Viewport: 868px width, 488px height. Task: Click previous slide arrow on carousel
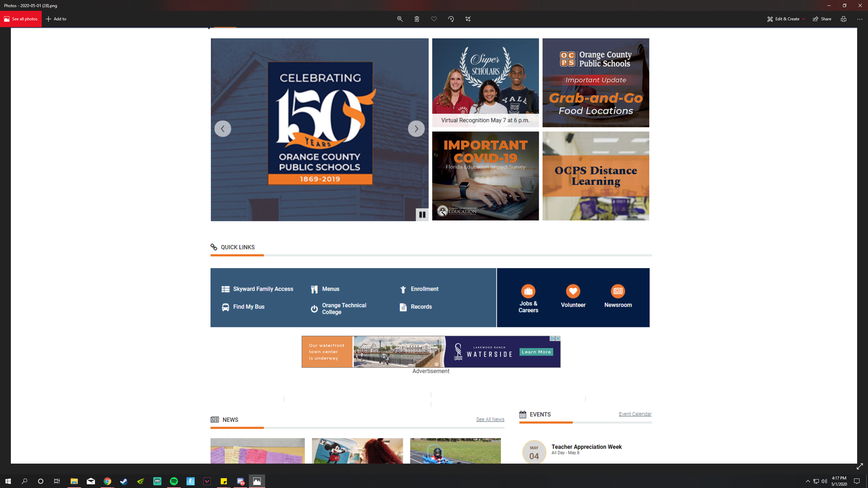click(222, 129)
